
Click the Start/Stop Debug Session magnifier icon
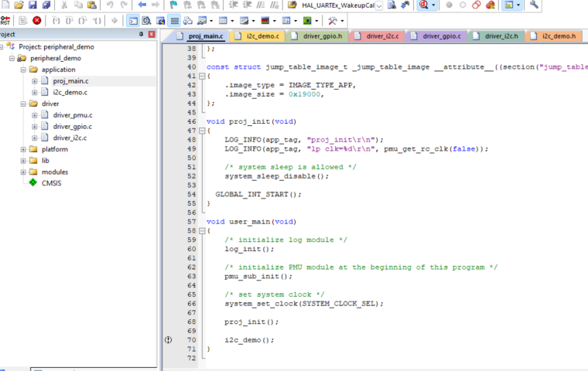pyautogui.click(x=425, y=5)
